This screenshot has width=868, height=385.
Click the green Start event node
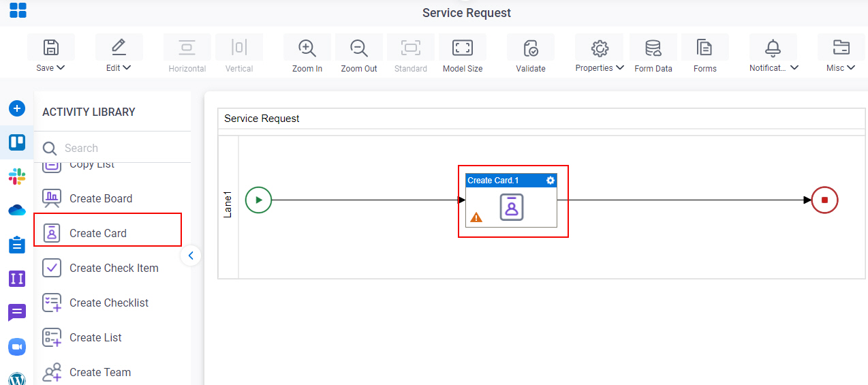(x=258, y=200)
